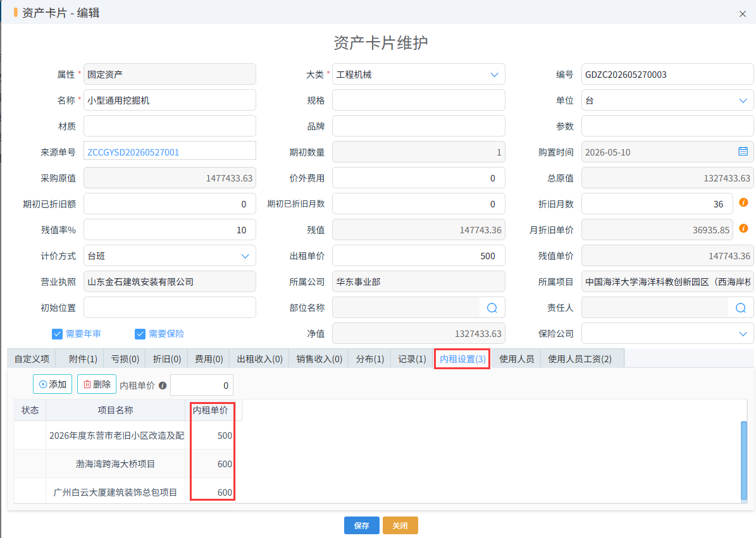The image size is (756, 538).
Task: Switch to the 销售收入(0) tab
Action: point(319,359)
